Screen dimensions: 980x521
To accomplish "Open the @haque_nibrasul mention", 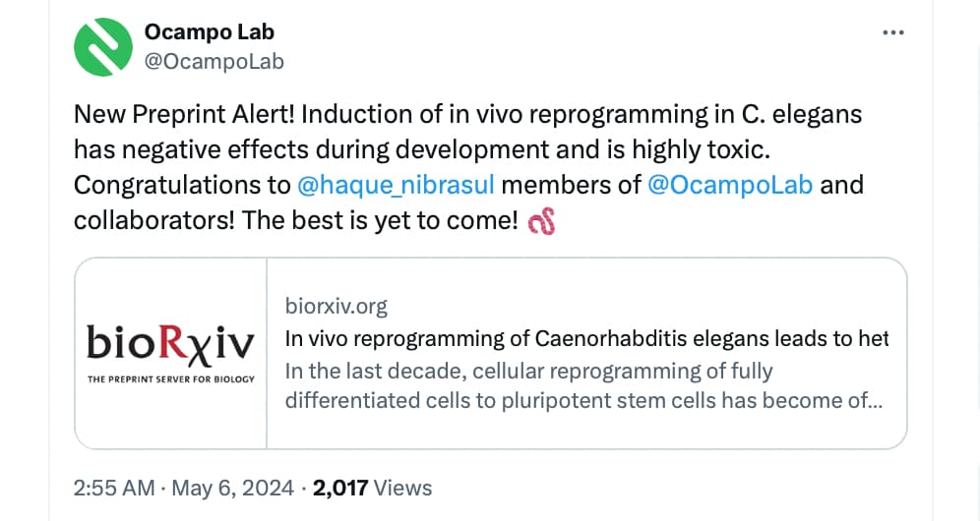I will 396,185.
